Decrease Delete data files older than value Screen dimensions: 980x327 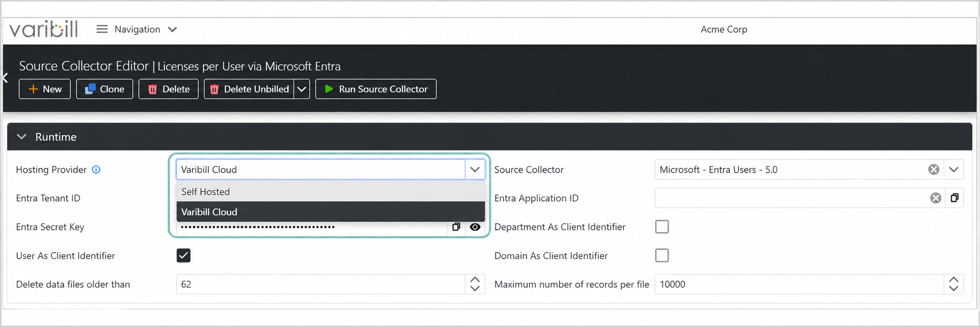475,289
